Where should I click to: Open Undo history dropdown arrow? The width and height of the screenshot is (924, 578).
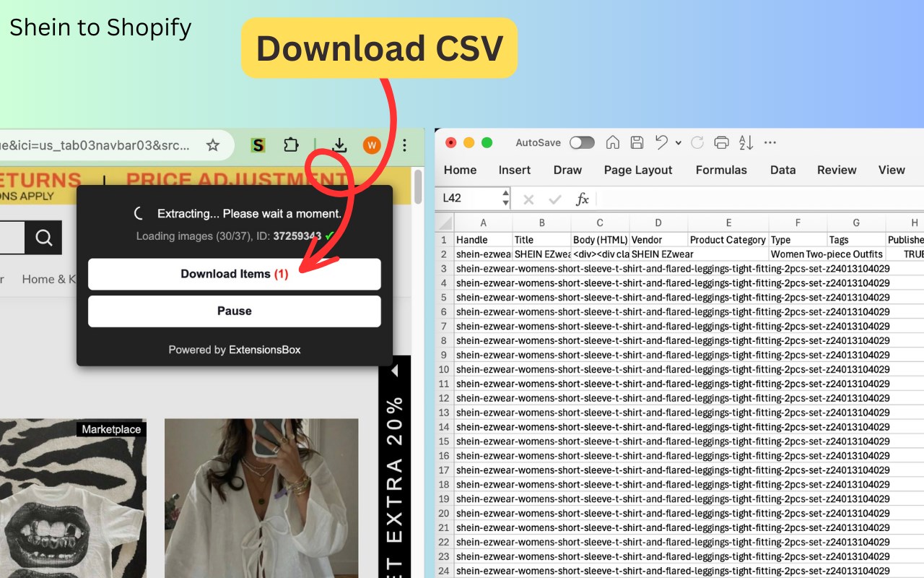point(678,143)
